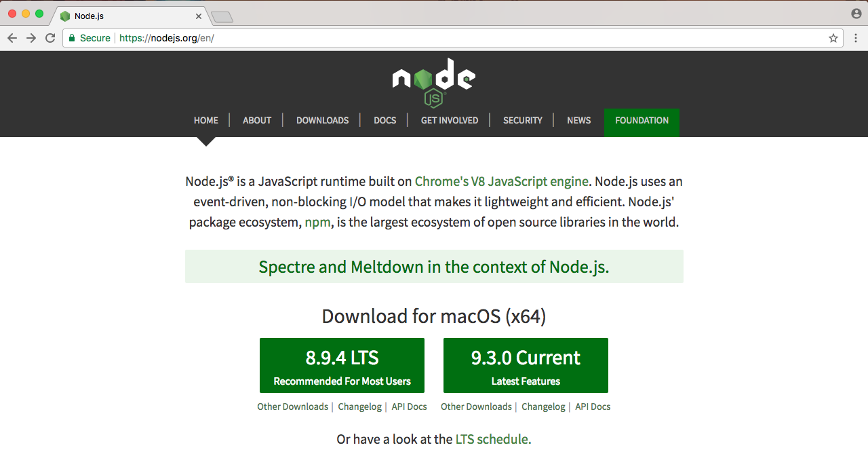Select the About navigation item
The width and height of the screenshot is (868, 456).
click(x=257, y=120)
